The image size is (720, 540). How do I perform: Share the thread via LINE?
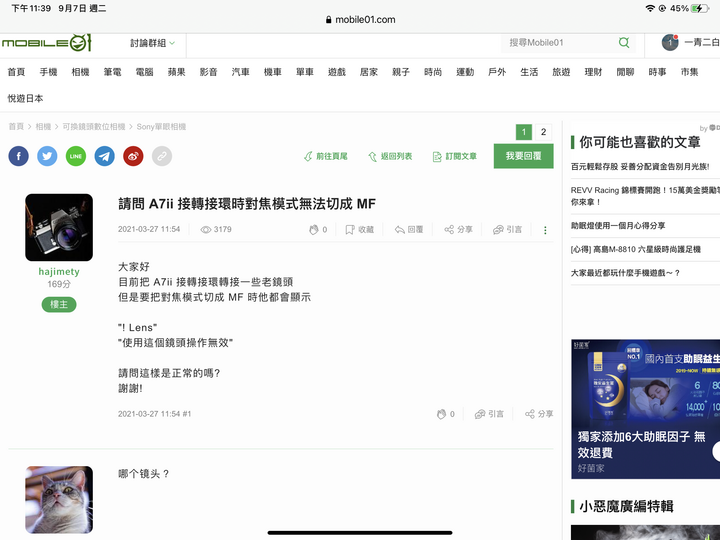click(x=76, y=156)
